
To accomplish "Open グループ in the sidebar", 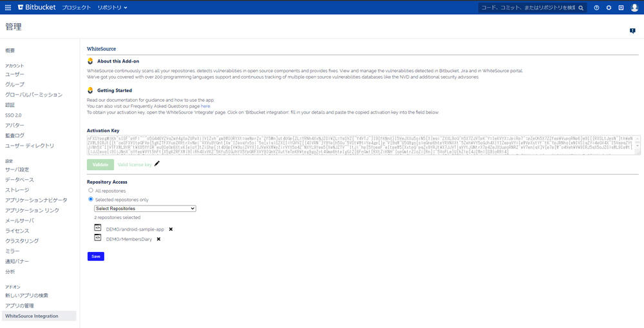I will [15, 84].
